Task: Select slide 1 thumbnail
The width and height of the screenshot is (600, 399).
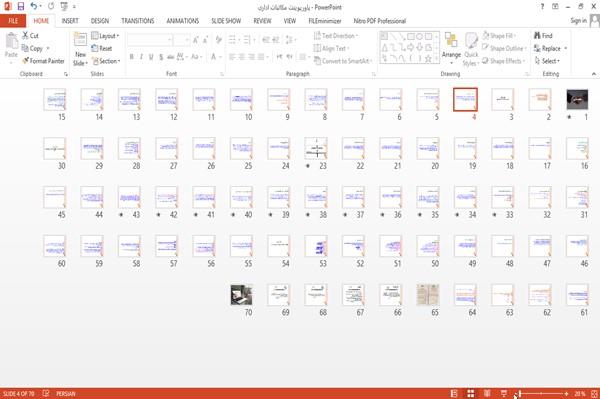Action: 577,99
